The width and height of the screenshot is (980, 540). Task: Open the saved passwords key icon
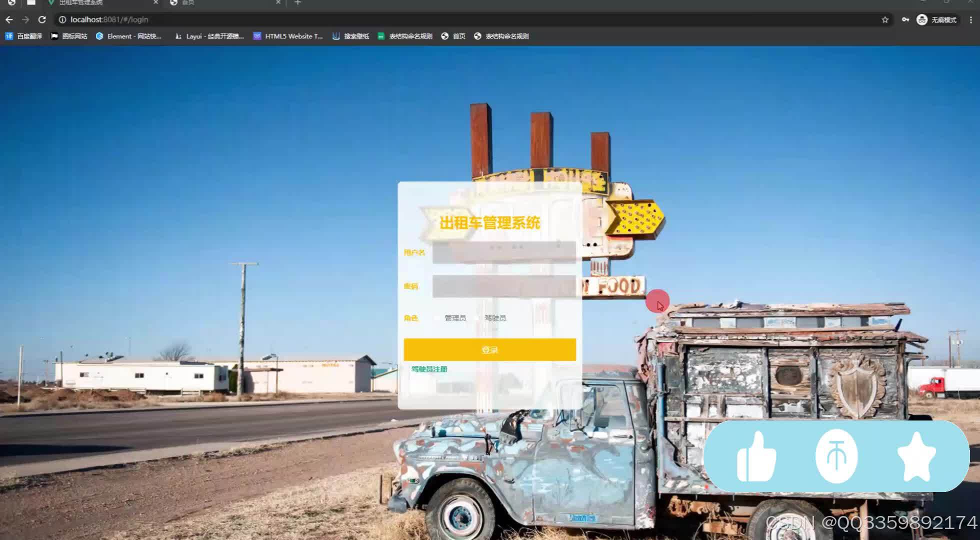tap(905, 19)
